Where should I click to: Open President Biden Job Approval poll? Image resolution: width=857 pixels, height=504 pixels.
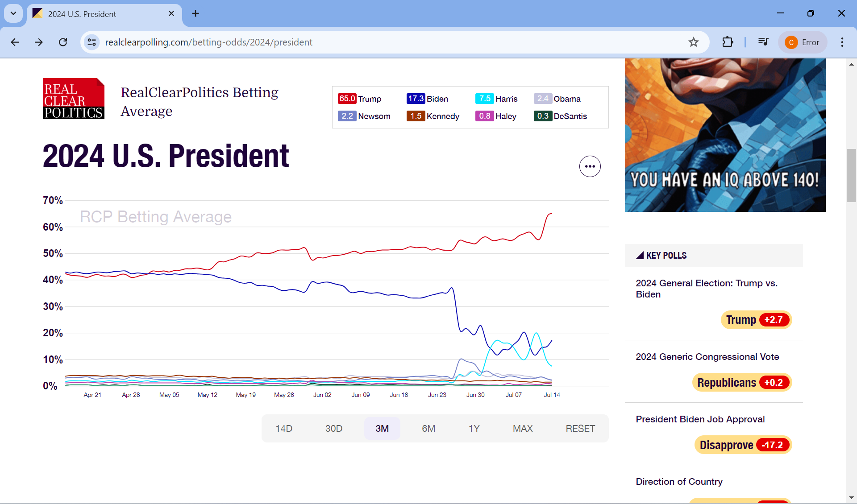coord(700,419)
